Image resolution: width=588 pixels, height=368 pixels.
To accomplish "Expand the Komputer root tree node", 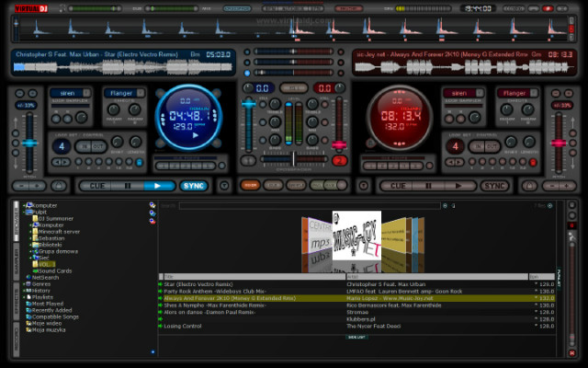I will [25, 206].
